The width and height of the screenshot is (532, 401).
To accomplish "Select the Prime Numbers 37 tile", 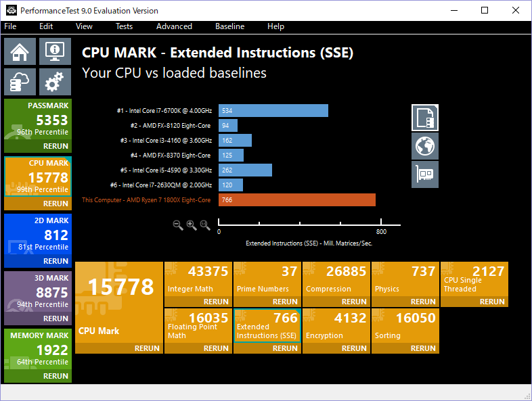I will pyautogui.click(x=267, y=279).
